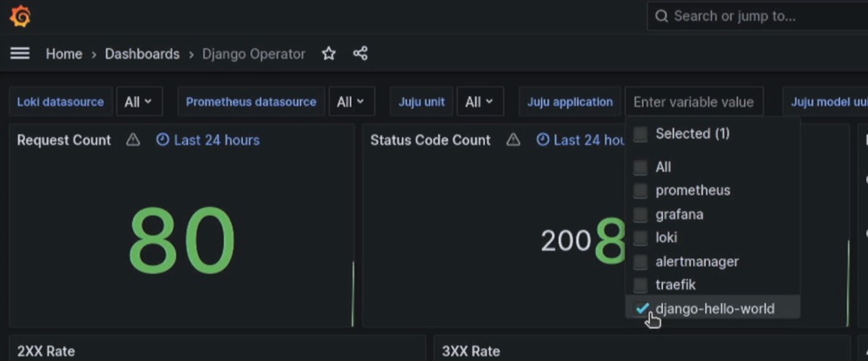Focus the Search or jump to field

tap(757, 16)
